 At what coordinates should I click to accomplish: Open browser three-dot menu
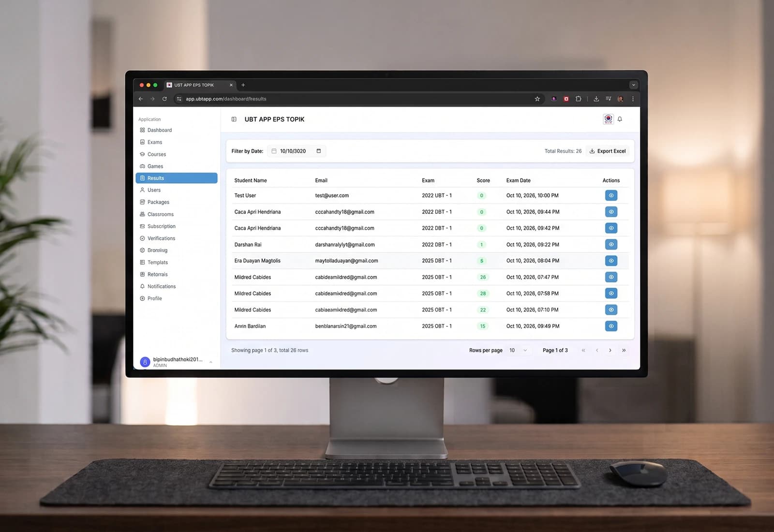point(633,99)
